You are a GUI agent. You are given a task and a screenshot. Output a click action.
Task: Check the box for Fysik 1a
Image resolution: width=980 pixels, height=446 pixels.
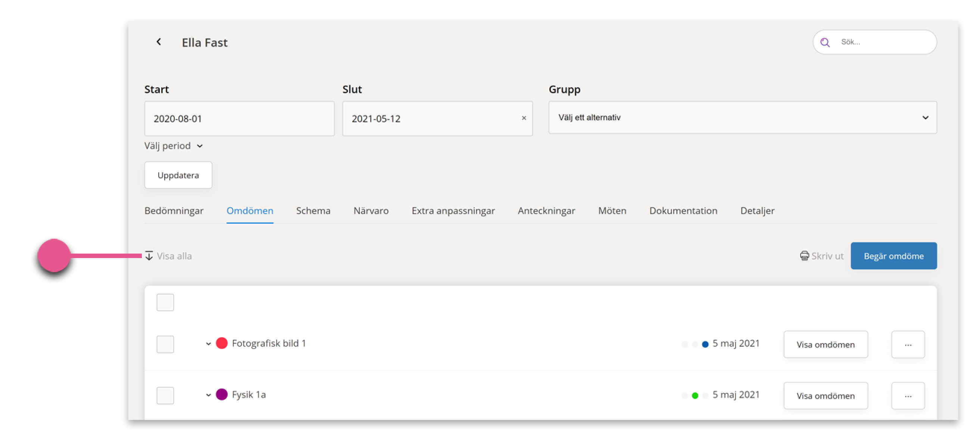click(x=165, y=395)
